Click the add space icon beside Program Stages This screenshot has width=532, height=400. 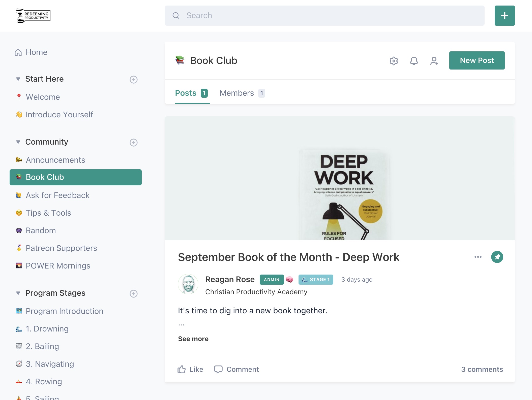point(133,294)
